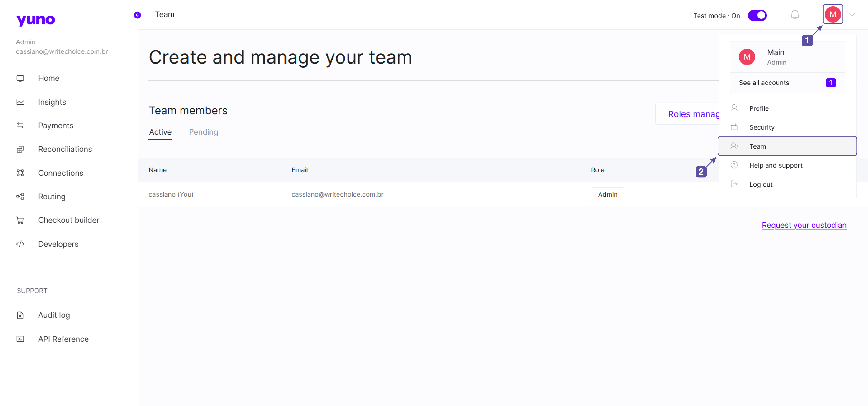Click the Checkout builder cart icon
The height and width of the screenshot is (406, 868).
point(20,220)
